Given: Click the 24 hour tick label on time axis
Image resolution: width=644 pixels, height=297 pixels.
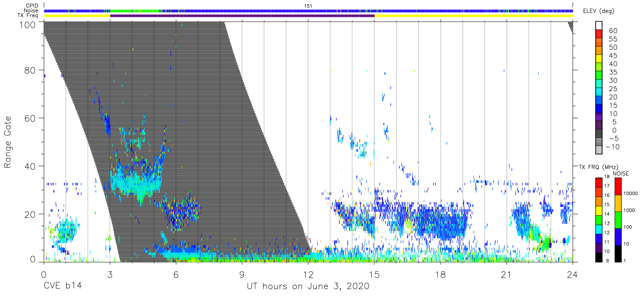Looking at the screenshot, I should (572, 274).
